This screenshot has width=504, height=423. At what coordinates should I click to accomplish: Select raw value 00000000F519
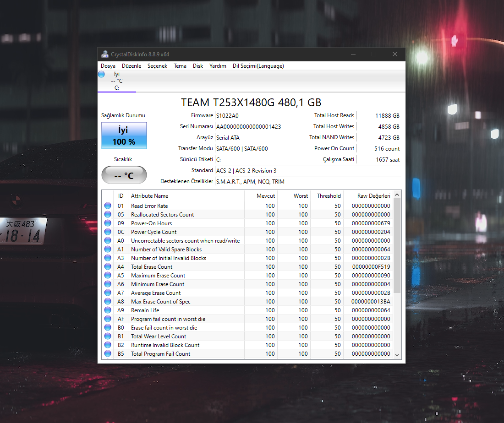coord(371,266)
